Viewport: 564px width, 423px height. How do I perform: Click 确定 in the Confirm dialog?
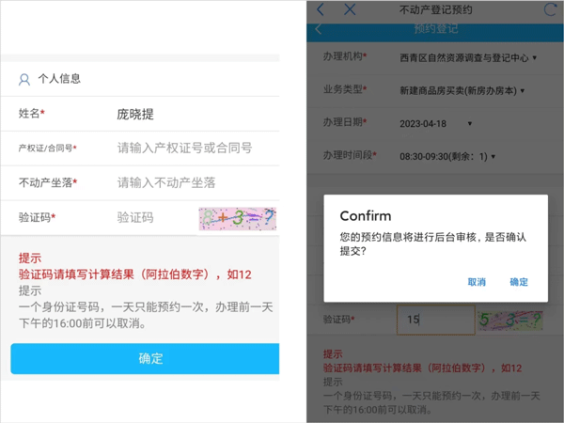(519, 282)
